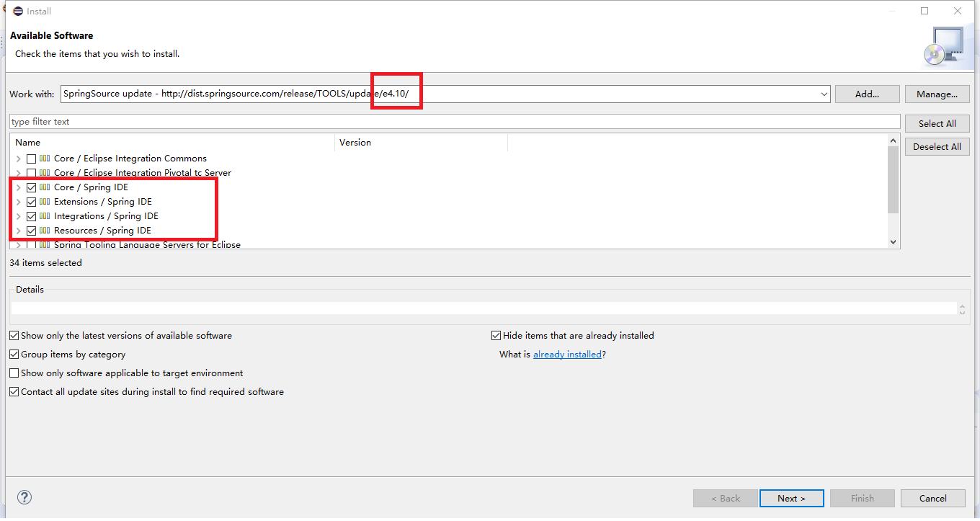
Task: Click the Deselect All button
Action: click(x=937, y=146)
